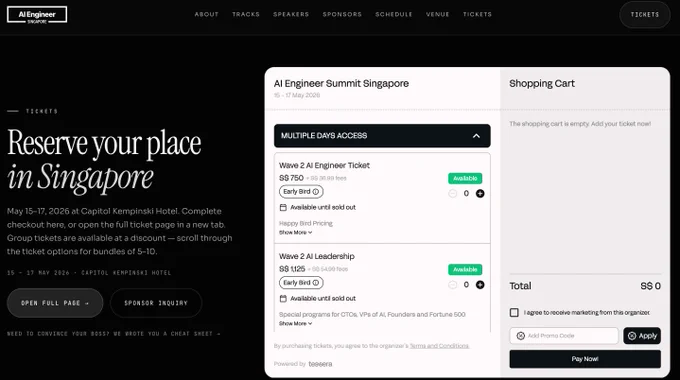This screenshot has width=680, height=380.
Task: Expand Show More under AI Leadership description
Action: point(295,324)
